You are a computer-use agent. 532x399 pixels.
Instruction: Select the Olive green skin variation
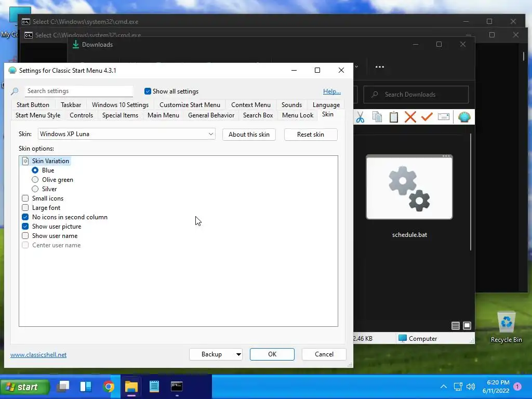pyautogui.click(x=35, y=179)
